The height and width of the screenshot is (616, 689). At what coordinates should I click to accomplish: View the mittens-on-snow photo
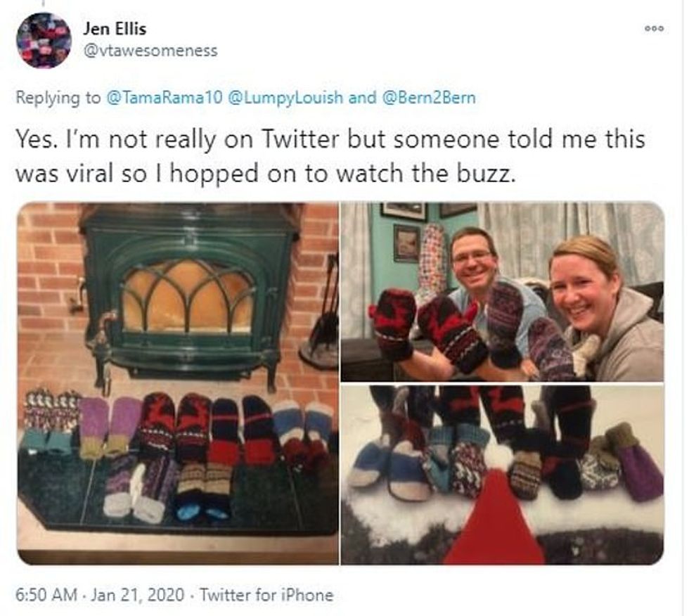pyautogui.click(x=502, y=475)
